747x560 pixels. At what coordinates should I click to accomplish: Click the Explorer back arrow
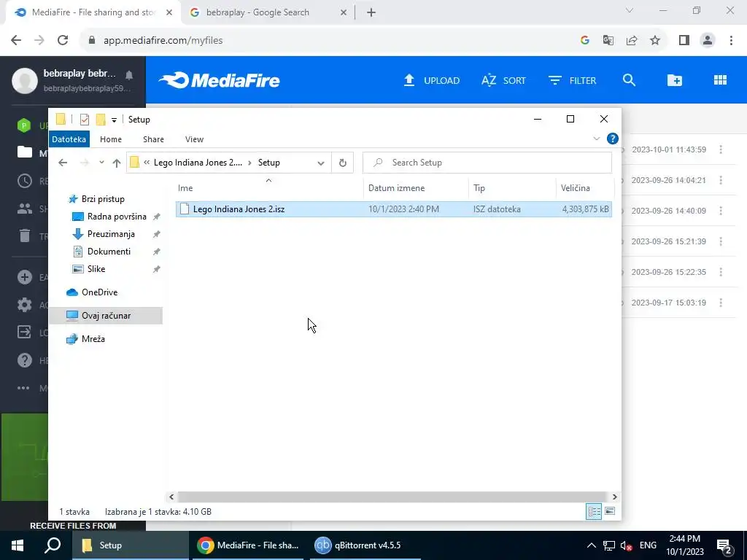point(63,163)
